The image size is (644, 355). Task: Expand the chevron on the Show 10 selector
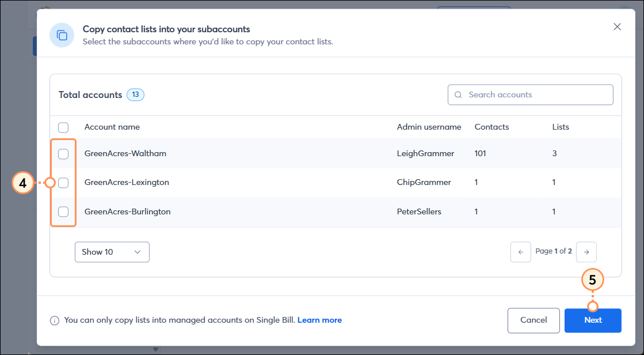[138, 252]
